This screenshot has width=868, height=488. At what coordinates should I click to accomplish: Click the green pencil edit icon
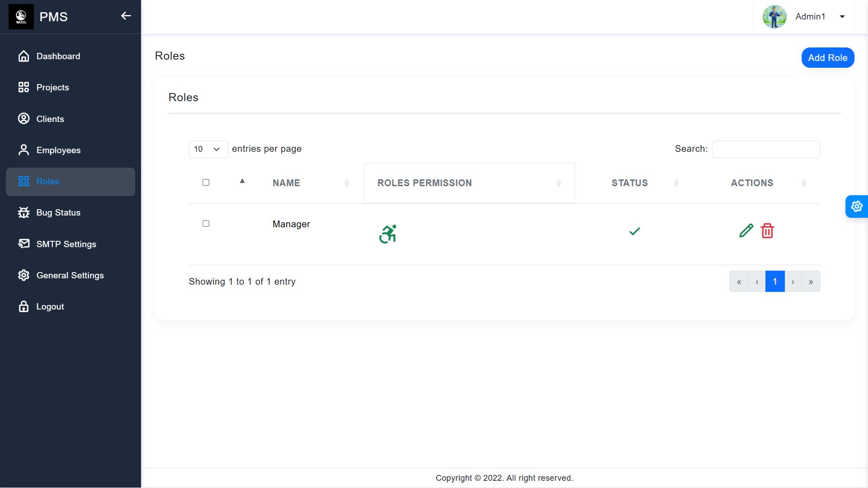[746, 231]
